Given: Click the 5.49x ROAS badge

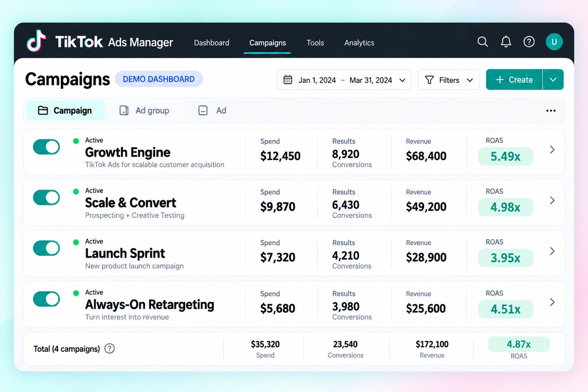Looking at the screenshot, I should [506, 156].
